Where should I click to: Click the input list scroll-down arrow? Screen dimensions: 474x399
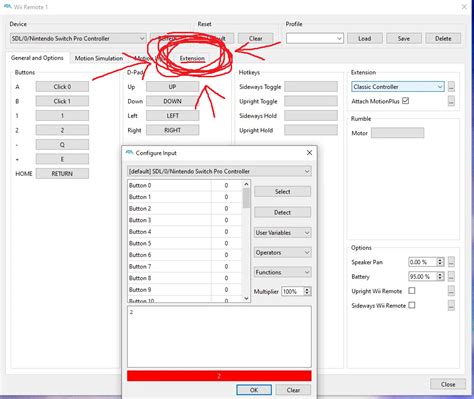[246, 298]
